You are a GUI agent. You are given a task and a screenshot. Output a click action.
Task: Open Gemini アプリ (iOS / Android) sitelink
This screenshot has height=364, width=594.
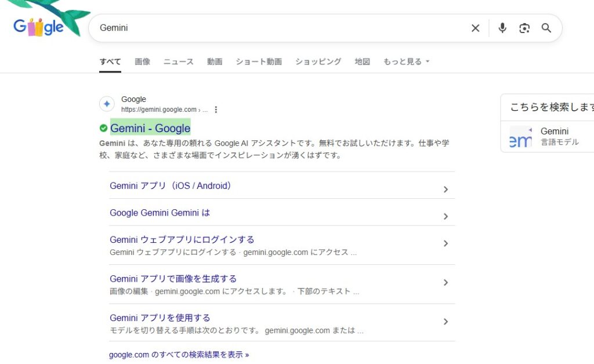(171, 186)
